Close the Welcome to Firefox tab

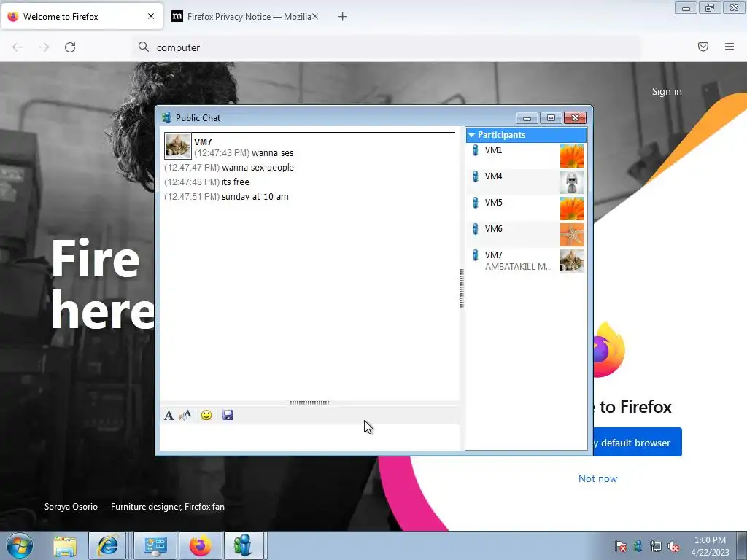click(x=151, y=16)
